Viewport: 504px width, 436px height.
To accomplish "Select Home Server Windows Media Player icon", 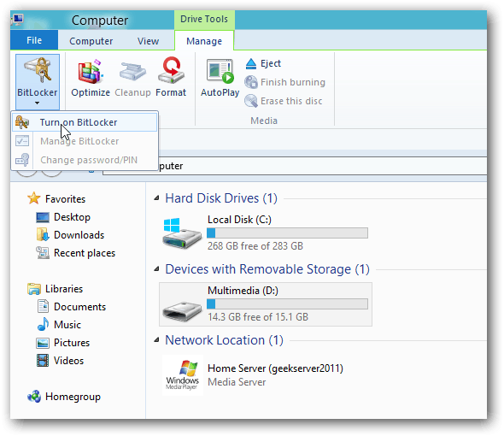I will coord(183,375).
